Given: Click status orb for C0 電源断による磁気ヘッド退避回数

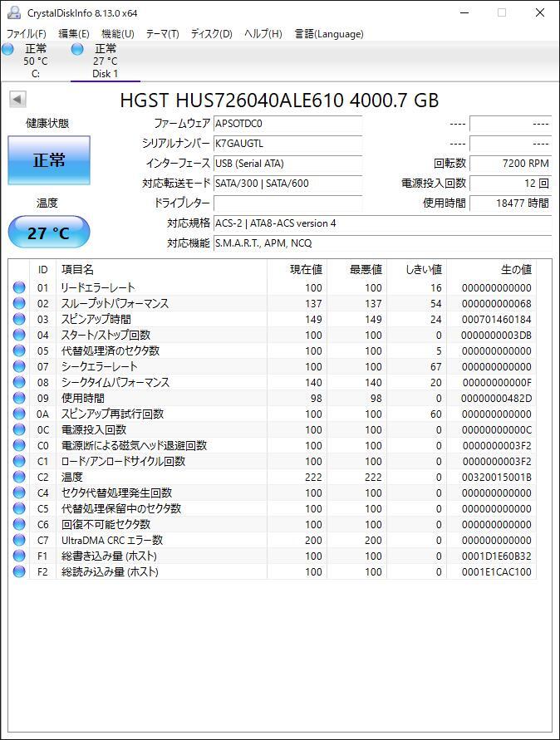Looking at the screenshot, I should 19,445.
